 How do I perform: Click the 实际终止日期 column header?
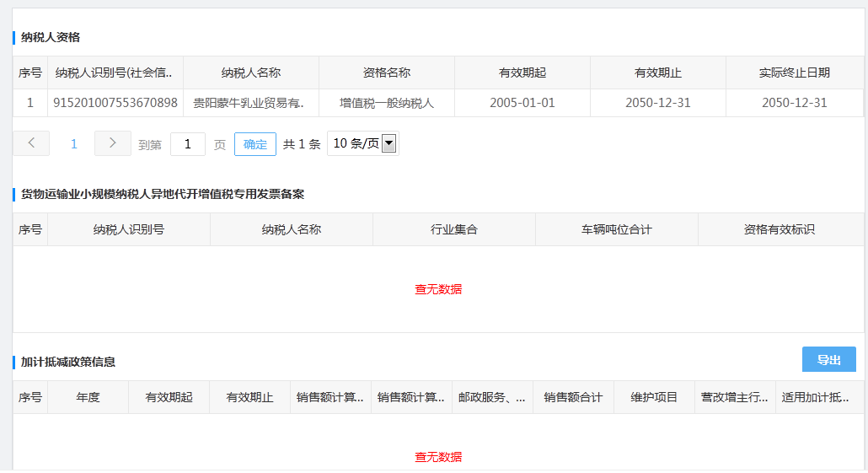(794, 73)
